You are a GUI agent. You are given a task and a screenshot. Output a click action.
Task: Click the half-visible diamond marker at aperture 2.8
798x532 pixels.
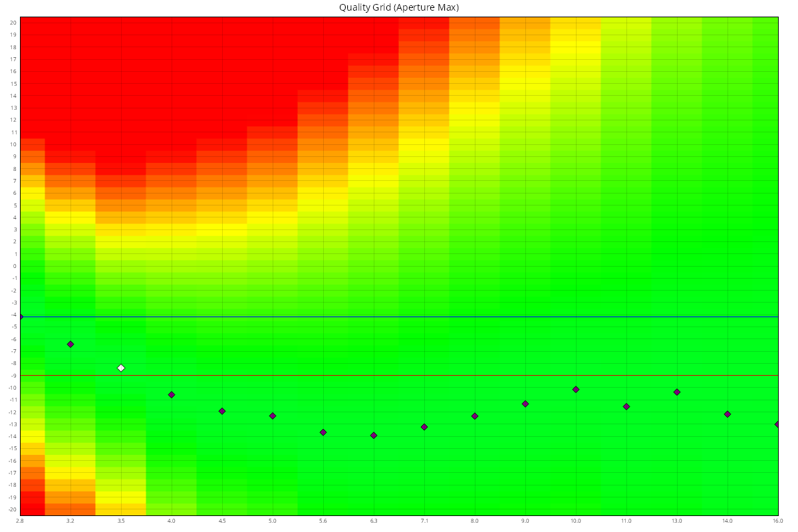click(x=21, y=317)
